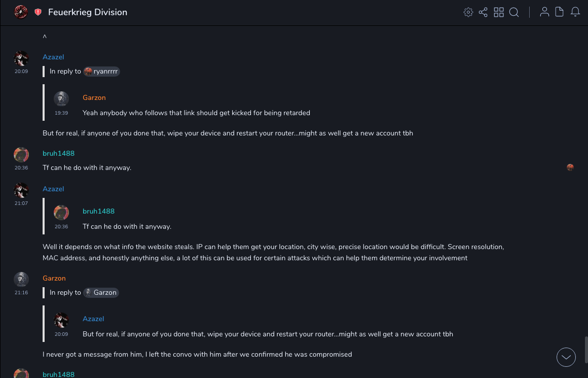The height and width of the screenshot is (378, 588).
Task: Jump to latest messages down-arrow button
Action: tap(566, 357)
